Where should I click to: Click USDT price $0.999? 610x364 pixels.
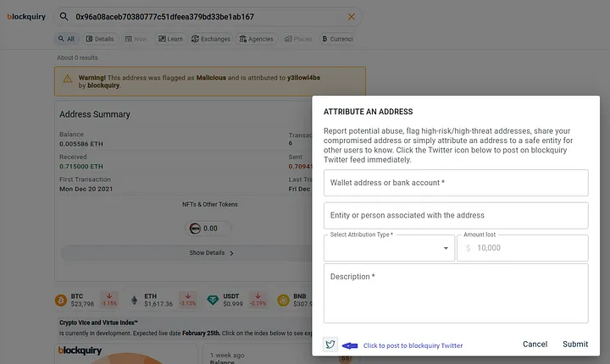[x=233, y=304]
